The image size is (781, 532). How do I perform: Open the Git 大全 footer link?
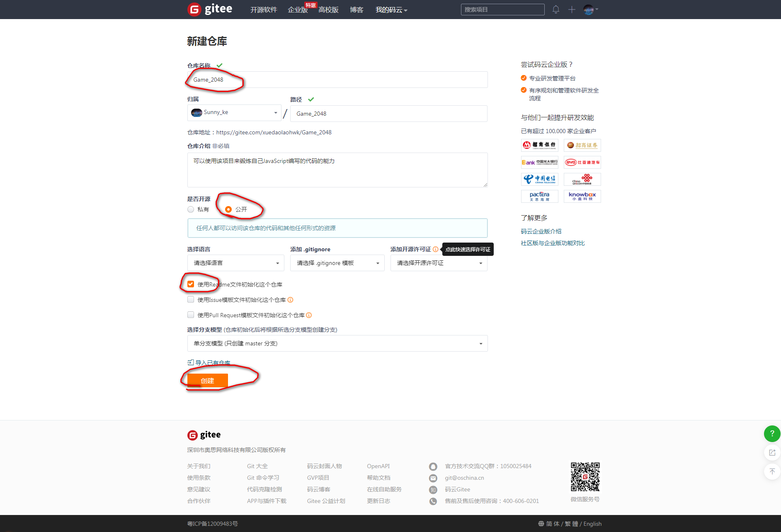click(x=257, y=466)
